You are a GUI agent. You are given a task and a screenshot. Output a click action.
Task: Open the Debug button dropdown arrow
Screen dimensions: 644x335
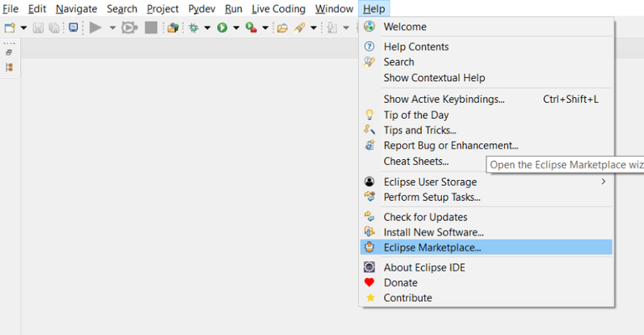point(207,28)
